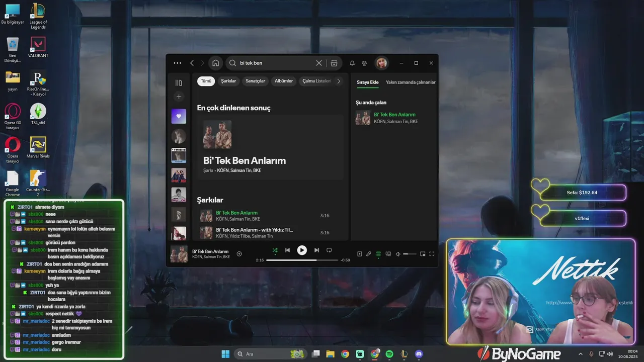Toggle shuffle in player
Screen dimensions: 644x362
click(x=275, y=250)
